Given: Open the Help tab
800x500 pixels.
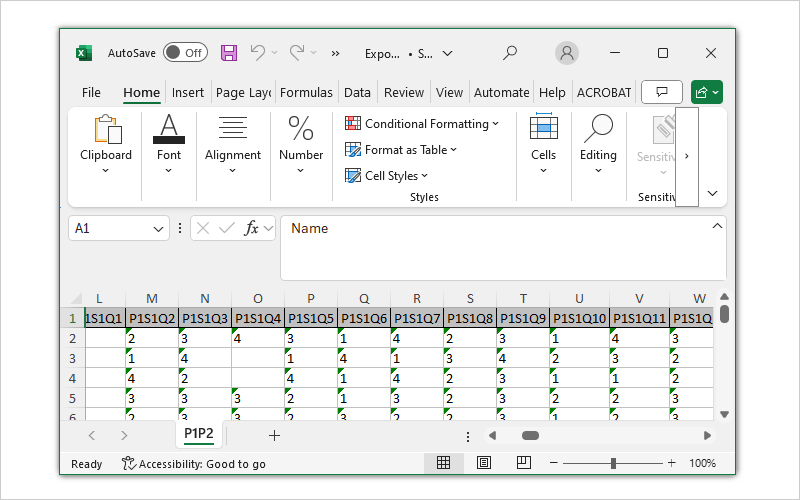Looking at the screenshot, I should (552, 92).
